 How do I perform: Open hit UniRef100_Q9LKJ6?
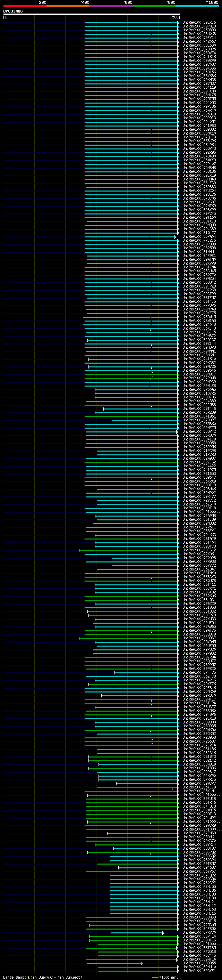pos(199,23)
